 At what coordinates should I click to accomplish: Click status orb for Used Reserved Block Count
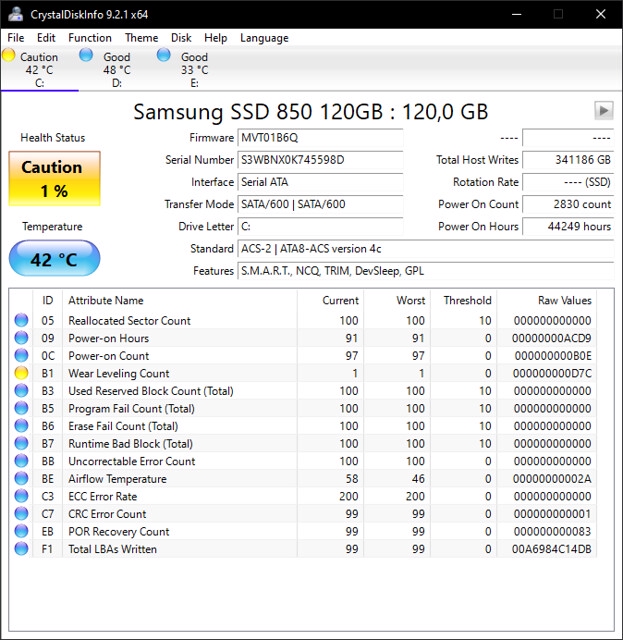tap(21, 390)
